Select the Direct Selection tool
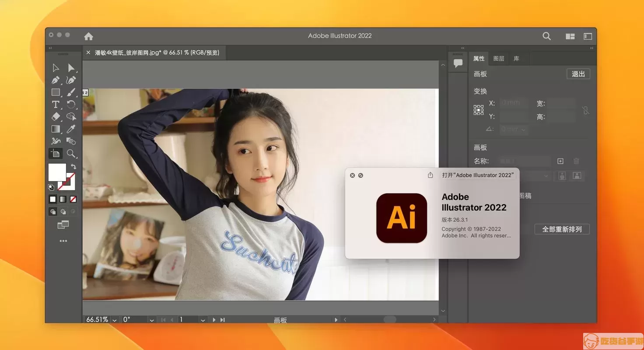This screenshot has width=644, height=350. (71, 68)
